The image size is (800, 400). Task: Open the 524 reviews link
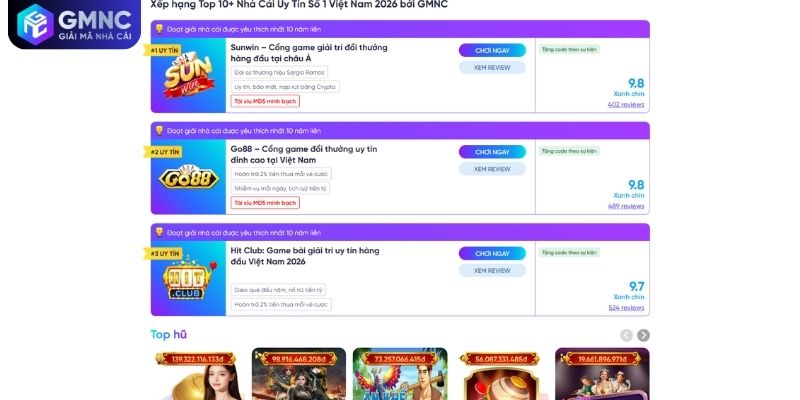(626, 308)
